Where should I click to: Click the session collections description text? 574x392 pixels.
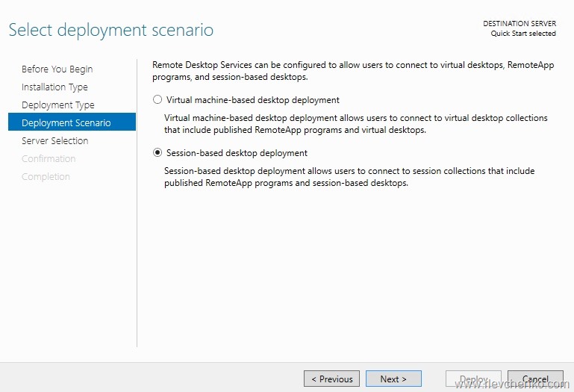349,177
